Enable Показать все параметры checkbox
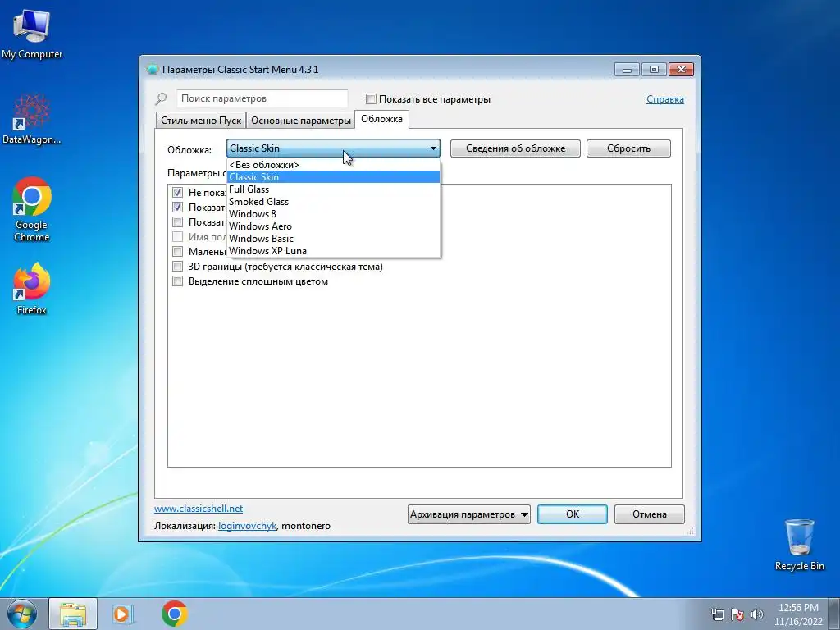Screen dimensions: 840x630 (371, 99)
